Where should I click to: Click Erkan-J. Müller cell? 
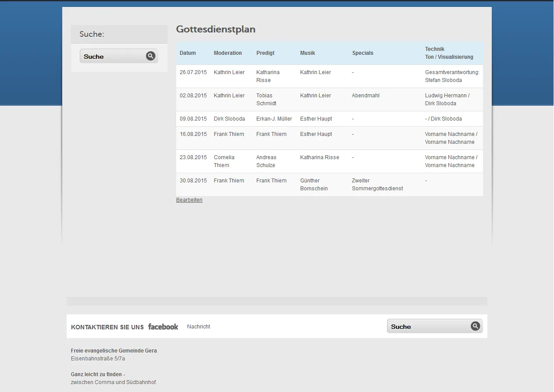click(274, 119)
